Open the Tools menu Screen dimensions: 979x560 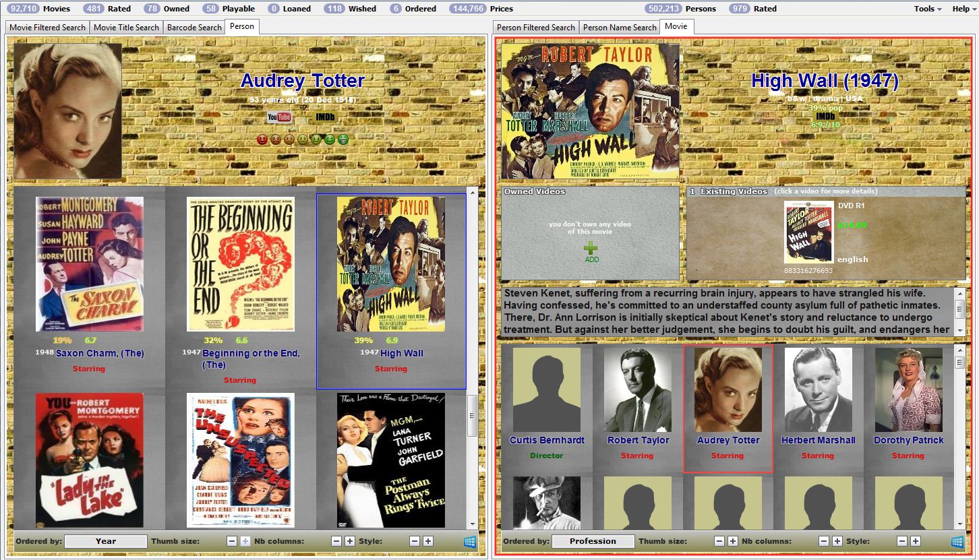click(x=928, y=9)
